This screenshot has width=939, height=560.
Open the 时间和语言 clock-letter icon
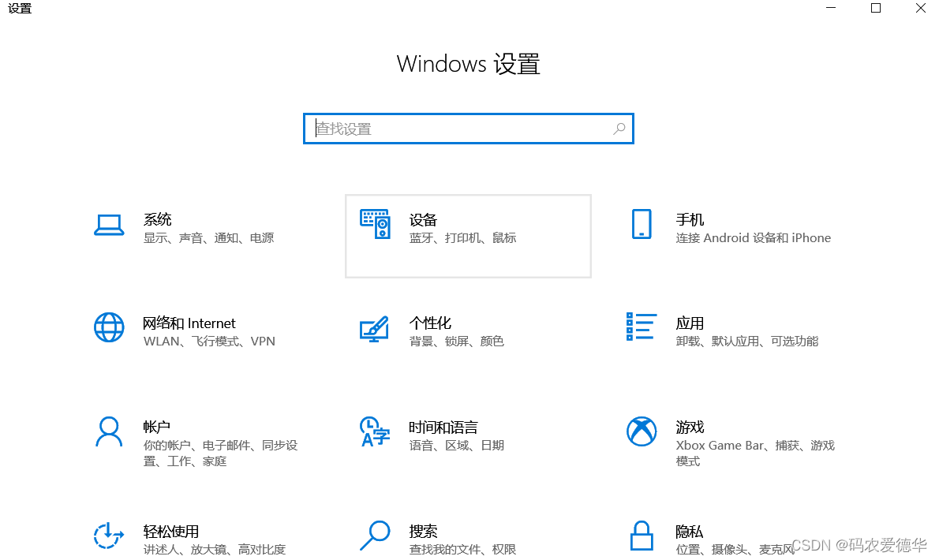coord(375,432)
